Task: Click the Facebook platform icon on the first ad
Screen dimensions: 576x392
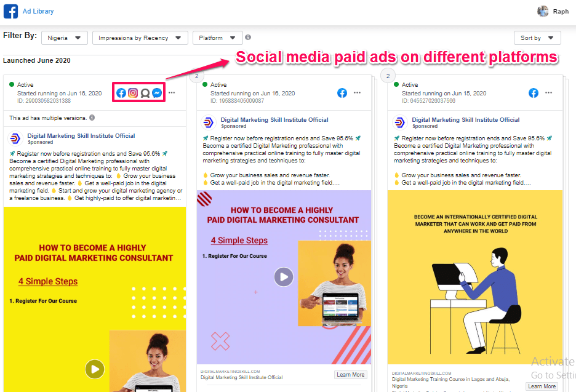Action: pyautogui.click(x=121, y=93)
